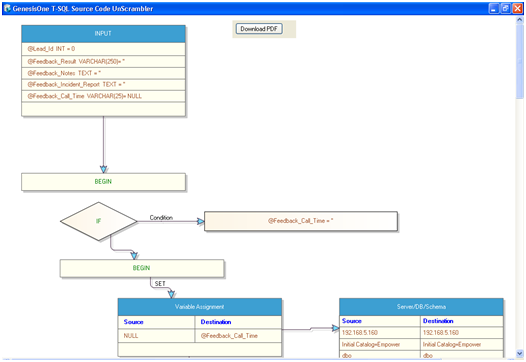Click the scroll down arrow of vertical scrollbar
526x362 pixels.
point(520,353)
